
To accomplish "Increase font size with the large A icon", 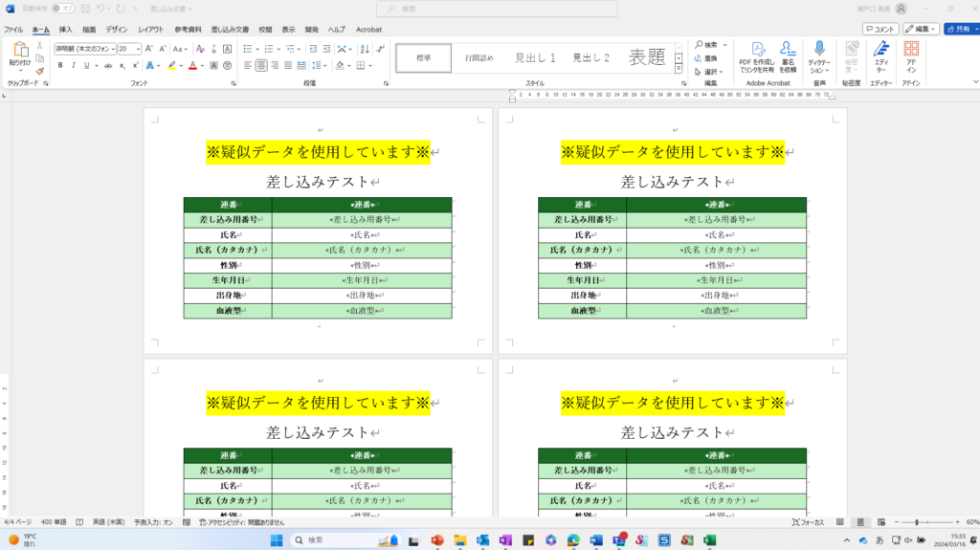I will (148, 49).
